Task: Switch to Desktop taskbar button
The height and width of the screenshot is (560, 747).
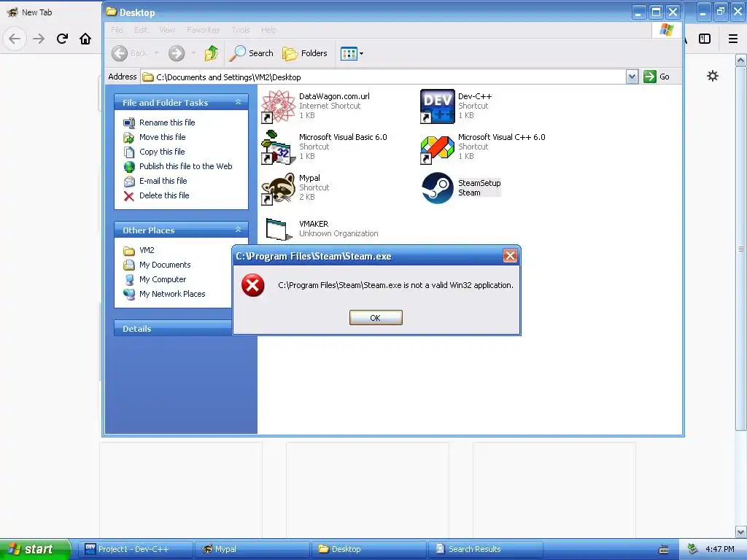Action: [369, 549]
